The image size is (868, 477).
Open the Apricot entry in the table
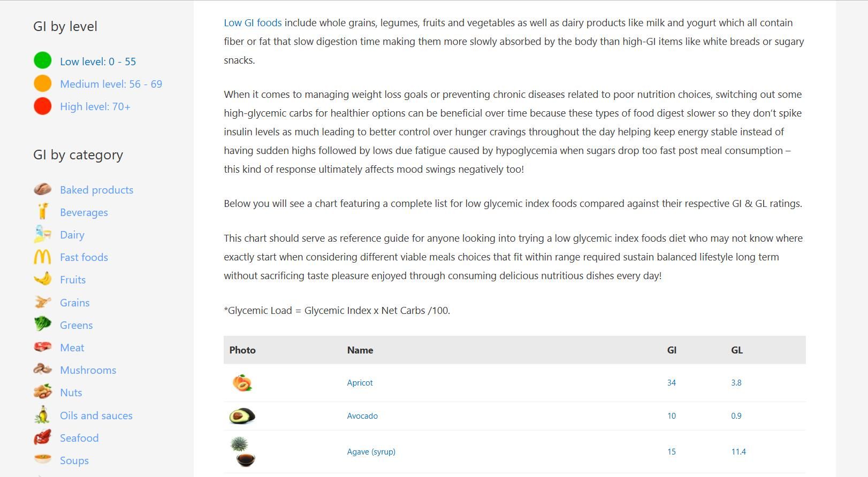point(360,383)
